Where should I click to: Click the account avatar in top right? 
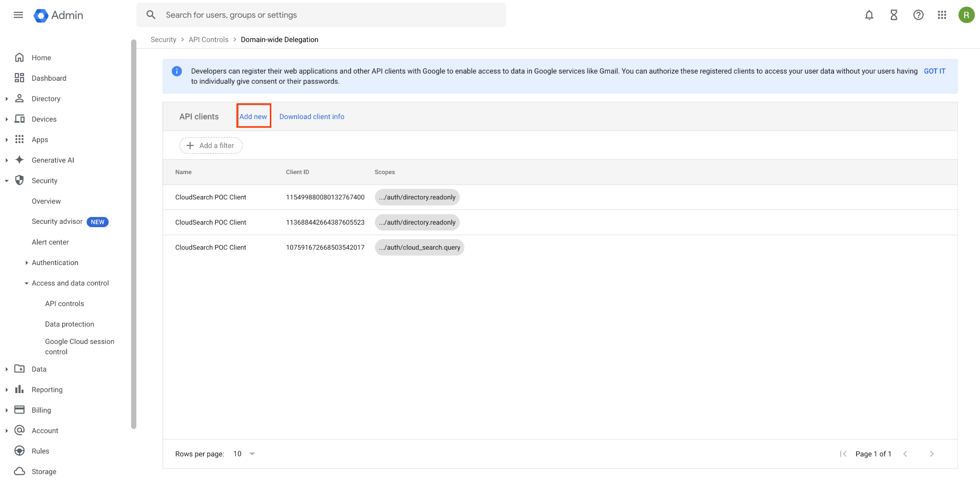click(x=967, y=15)
